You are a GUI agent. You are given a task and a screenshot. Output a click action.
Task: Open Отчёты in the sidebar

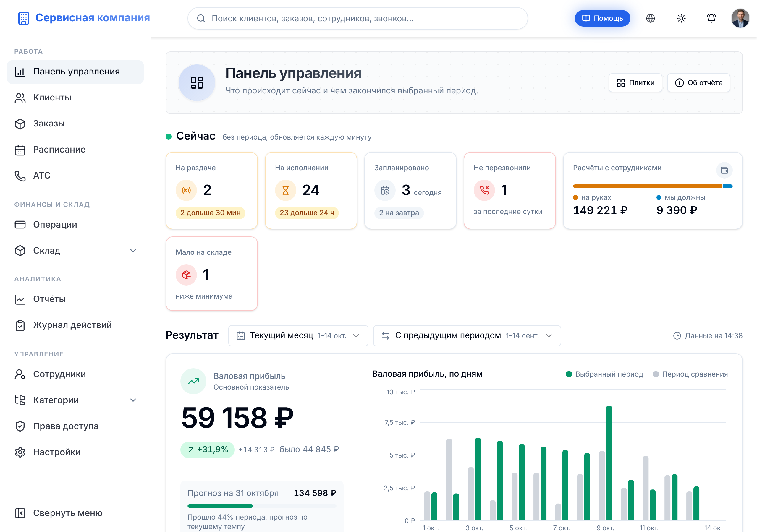coord(75,299)
